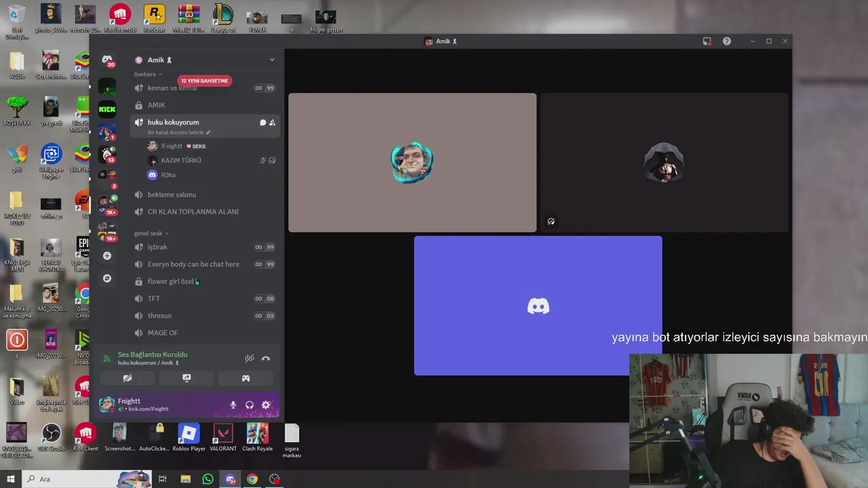Open League of Legends desktop icon
Screen dimensions: 868x488
click(x=222, y=18)
